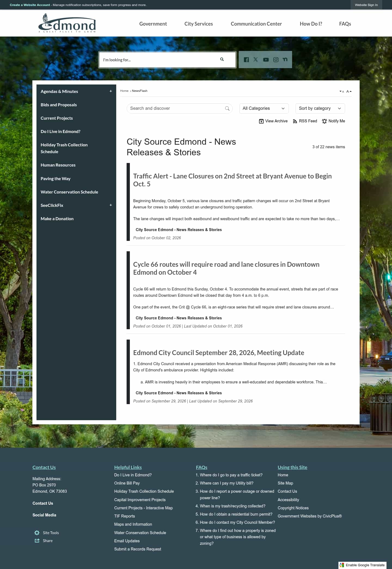The image size is (392, 569).
Task: Open the Government menu
Action: coord(153,24)
